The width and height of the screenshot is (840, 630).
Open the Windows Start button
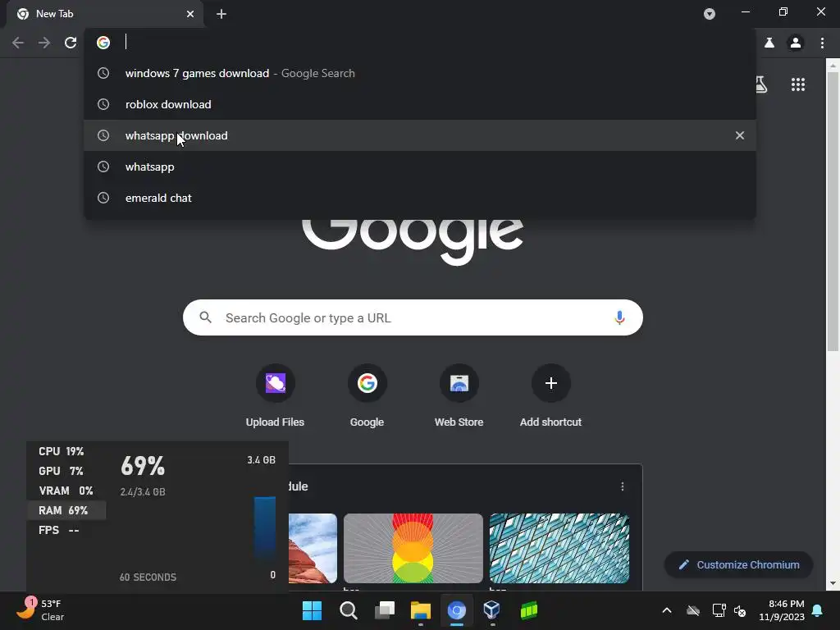coord(312,610)
